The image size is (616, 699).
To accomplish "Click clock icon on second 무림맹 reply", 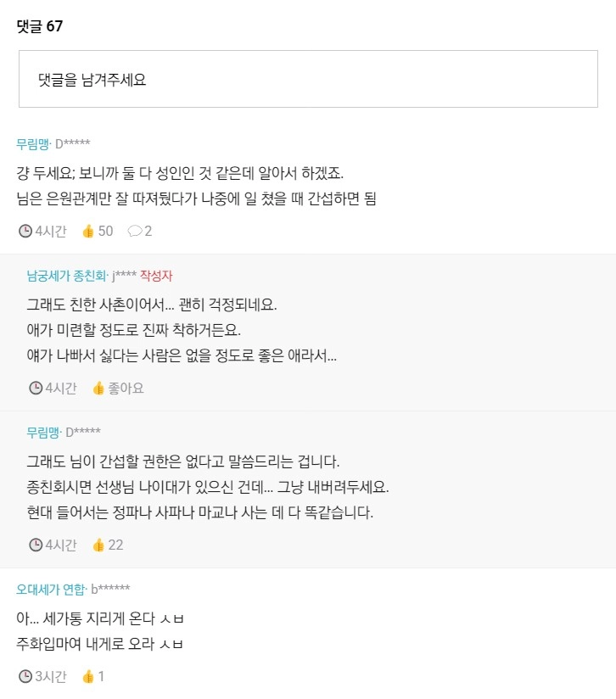I will coord(36,545).
